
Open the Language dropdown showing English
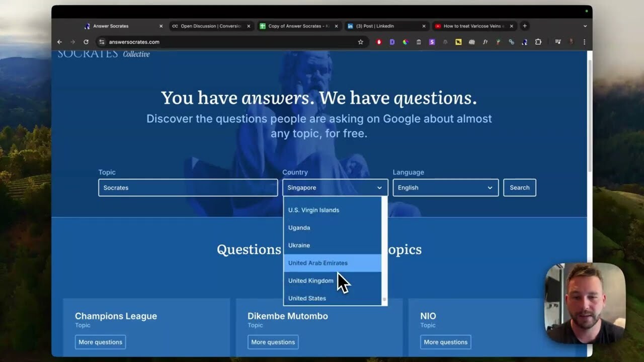[445, 188]
